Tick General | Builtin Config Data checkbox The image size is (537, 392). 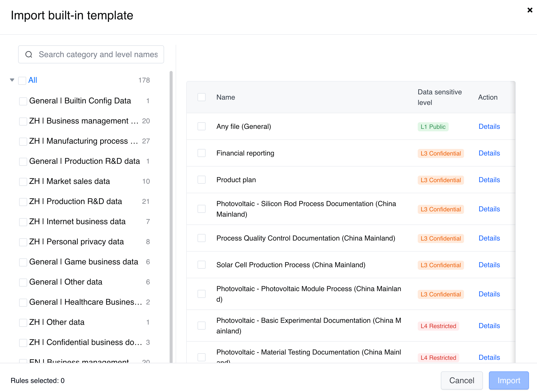(23, 101)
